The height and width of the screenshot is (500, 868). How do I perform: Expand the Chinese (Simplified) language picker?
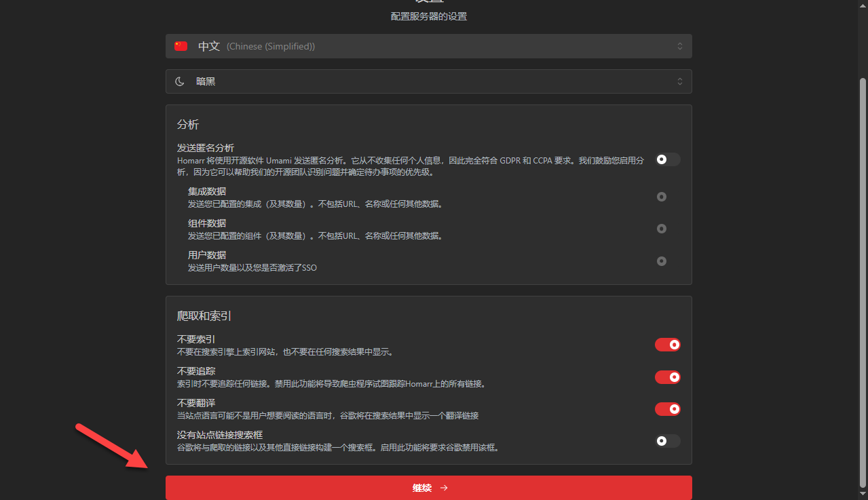point(428,45)
